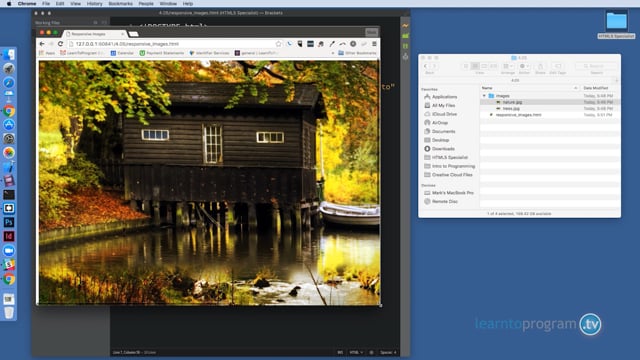Open Trash in the Dock
This screenshot has height=360, width=640.
(x=9, y=313)
